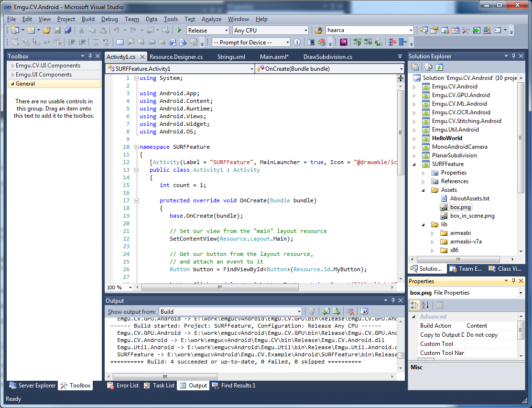The height and width of the screenshot is (408, 532).
Task: Open the Command Window toolbar icon
Action: click(498, 30)
